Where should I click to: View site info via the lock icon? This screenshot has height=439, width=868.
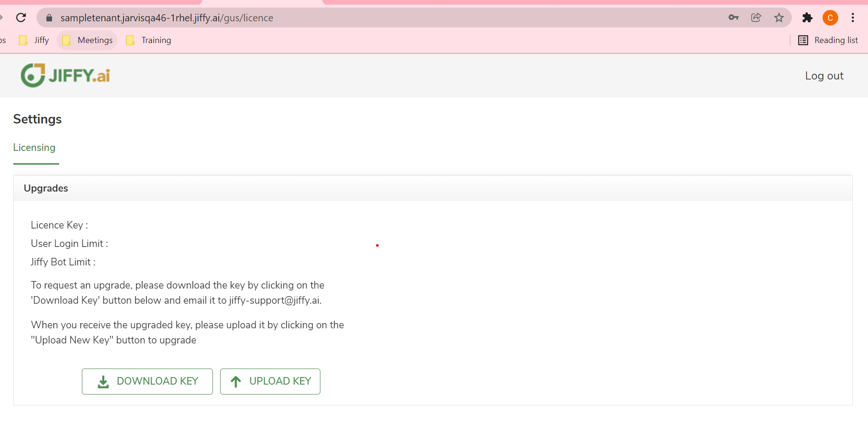point(49,18)
